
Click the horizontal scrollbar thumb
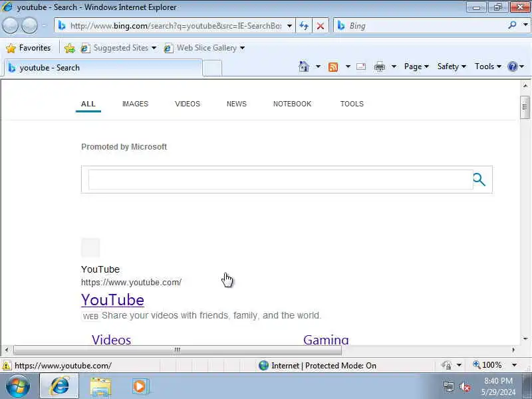[x=177, y=350]
